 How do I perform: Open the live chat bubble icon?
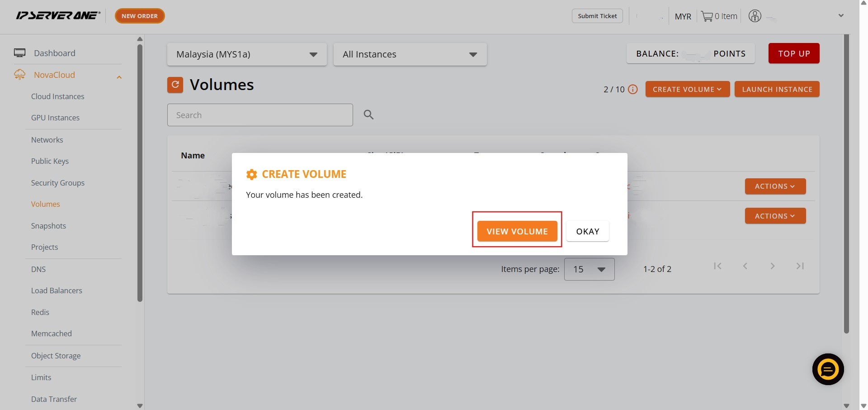[x=828, y=369]
